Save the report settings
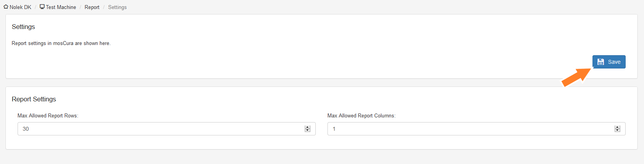This screenshot has height=164, width=644. tap(609, 62)
